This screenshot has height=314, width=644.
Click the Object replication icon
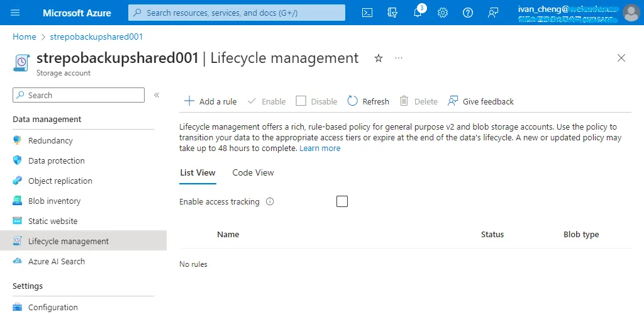tap(17, 181)
